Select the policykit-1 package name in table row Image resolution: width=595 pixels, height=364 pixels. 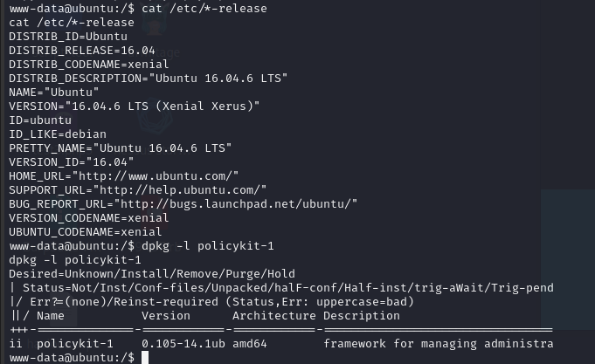75,344
